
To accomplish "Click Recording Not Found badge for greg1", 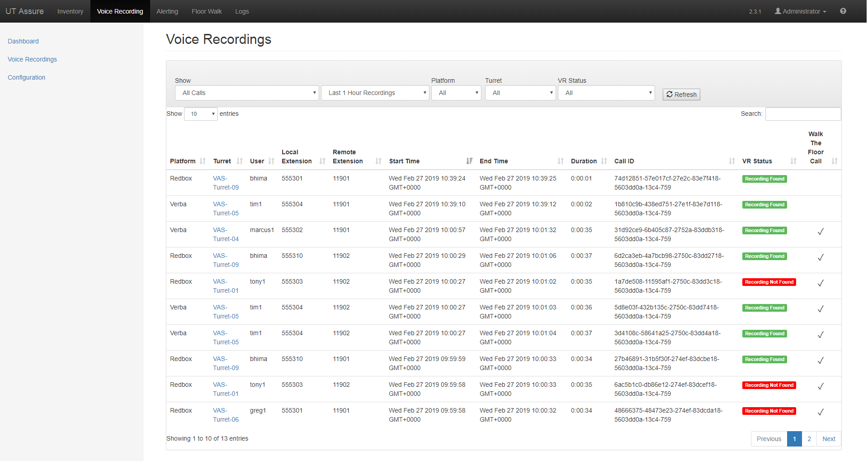I will [x=769, y=411].
